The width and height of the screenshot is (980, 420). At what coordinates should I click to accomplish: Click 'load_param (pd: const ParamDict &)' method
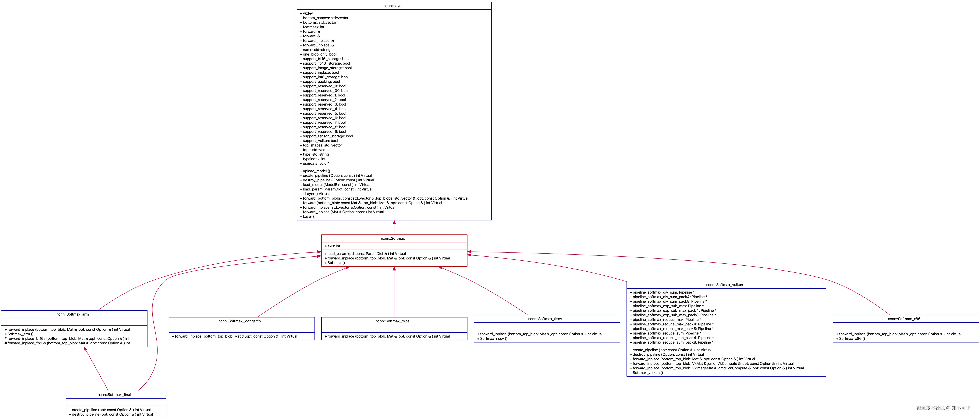[365, 254]
